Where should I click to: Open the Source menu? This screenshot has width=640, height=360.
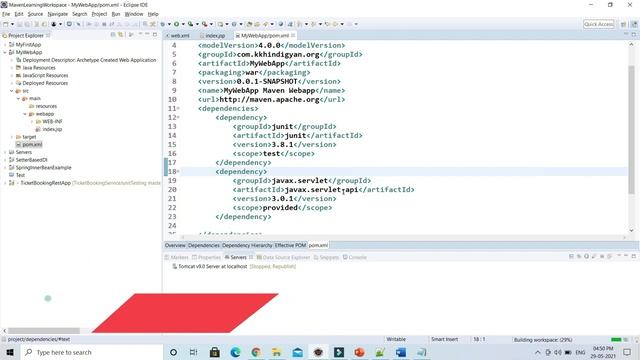[x=35, y=14]
